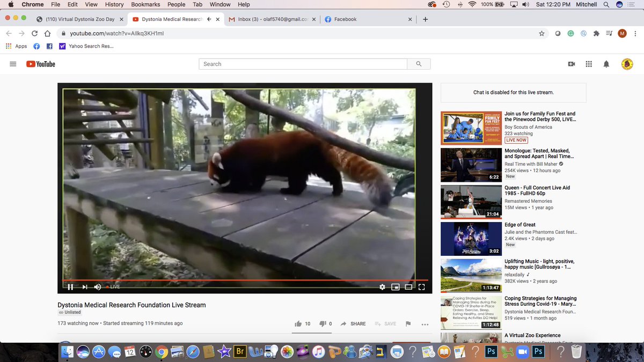The image size is (644, 362).
Task: Like the video with thumbs up
Action: pyautogui.click(x=302, y=324)
